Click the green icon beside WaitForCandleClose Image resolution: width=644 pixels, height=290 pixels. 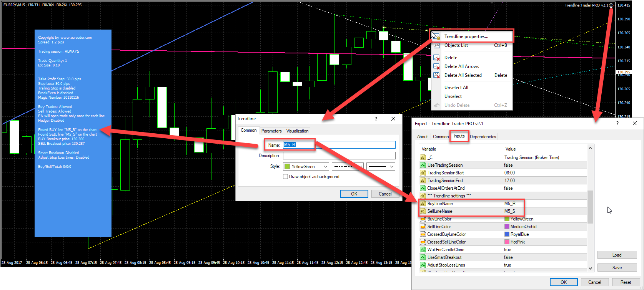423,250
